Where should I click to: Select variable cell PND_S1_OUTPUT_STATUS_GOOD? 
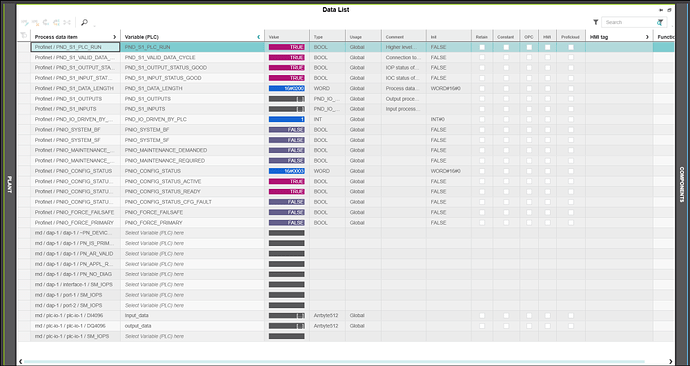click(x=192, y=68)
